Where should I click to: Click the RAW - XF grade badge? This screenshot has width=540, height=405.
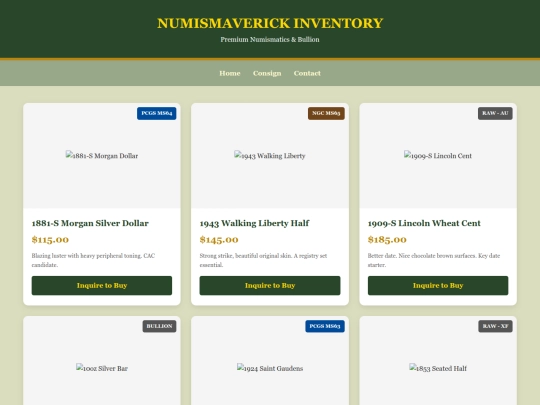click(495, 326)
